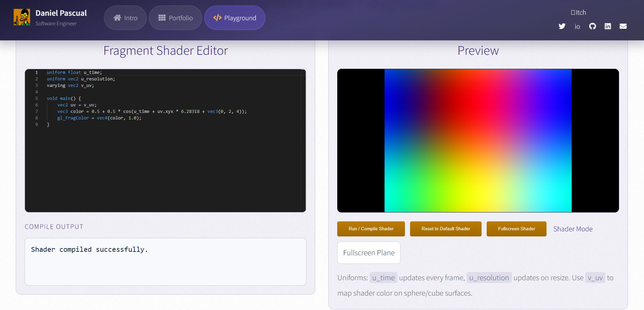Screen dimensions: 644x310
Task: Click the grid icon beside Portfolio
Action: click(x=161, y=17)
